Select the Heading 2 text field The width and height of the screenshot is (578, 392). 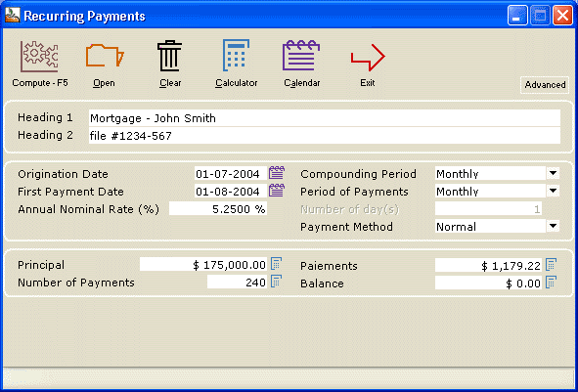tap(325, 136)
